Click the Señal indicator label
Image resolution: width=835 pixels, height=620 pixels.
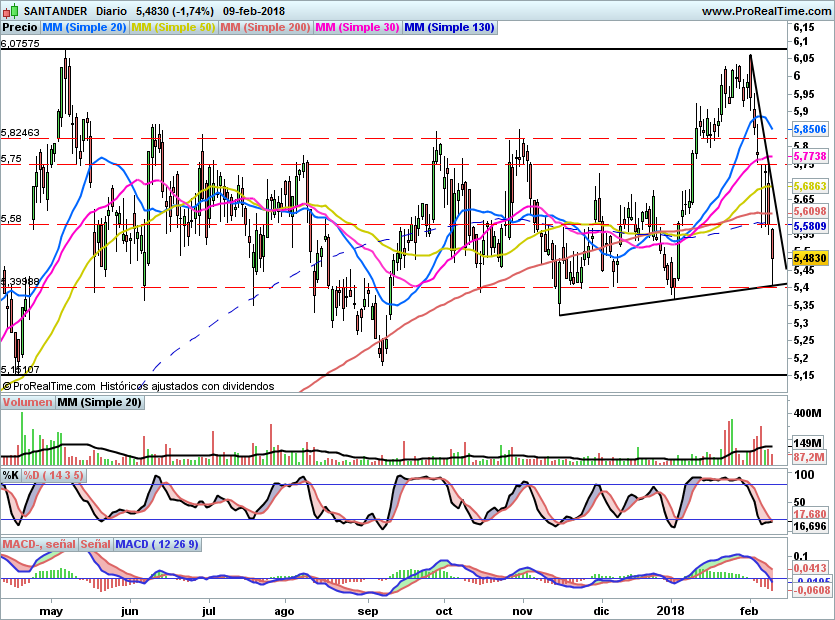(x=95, y=544)
